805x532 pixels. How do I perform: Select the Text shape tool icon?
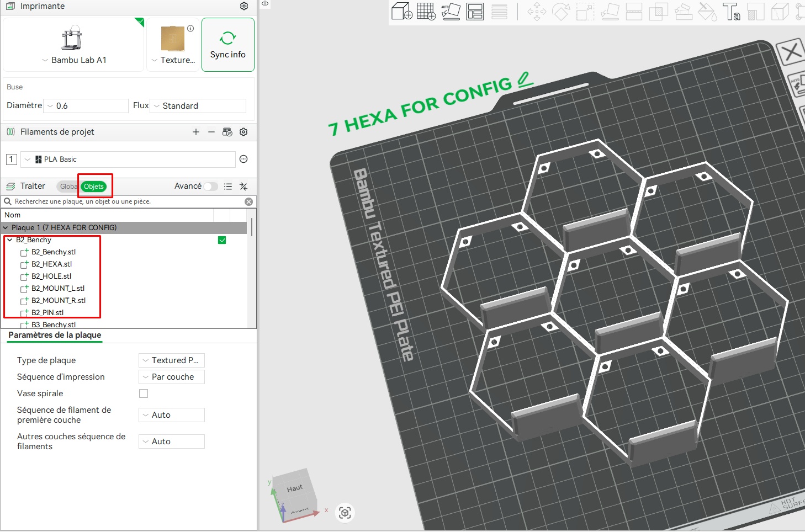click(732, 12)
